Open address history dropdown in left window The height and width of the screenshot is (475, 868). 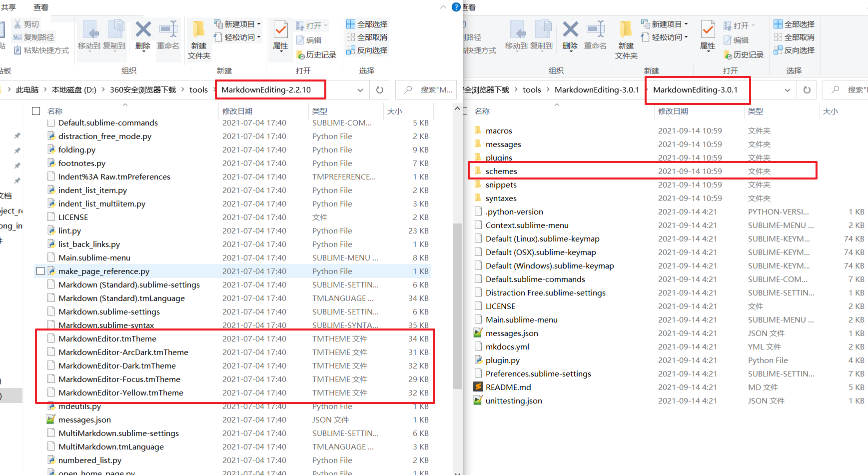click(x=360, y=90)
